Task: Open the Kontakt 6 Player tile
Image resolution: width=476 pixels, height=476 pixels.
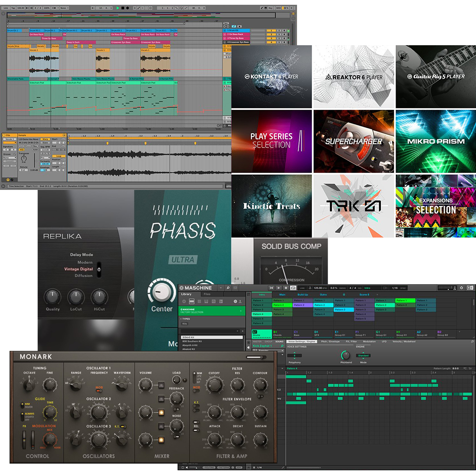Action: click(271, 77)
